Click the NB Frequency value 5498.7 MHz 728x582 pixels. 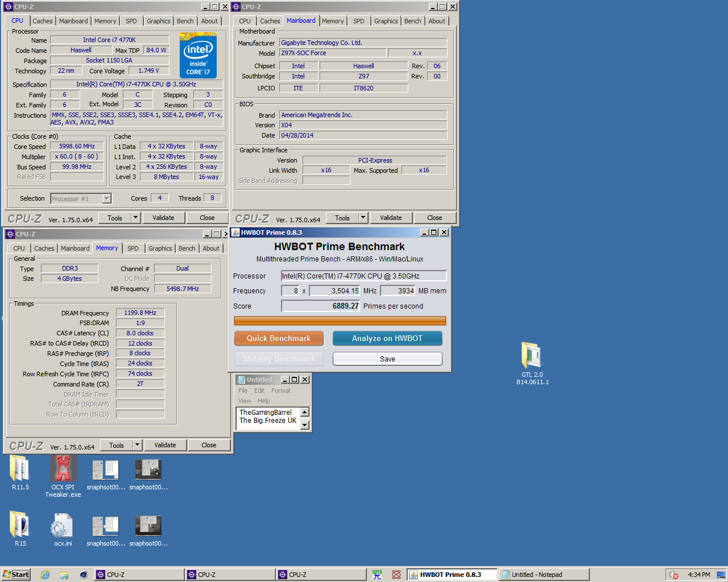(183, 289)
